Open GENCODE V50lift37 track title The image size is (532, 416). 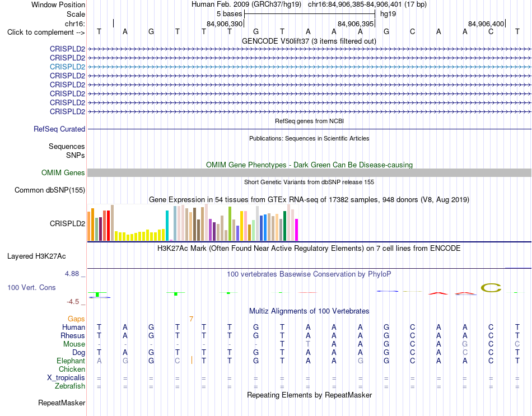[x=309, y=41]
